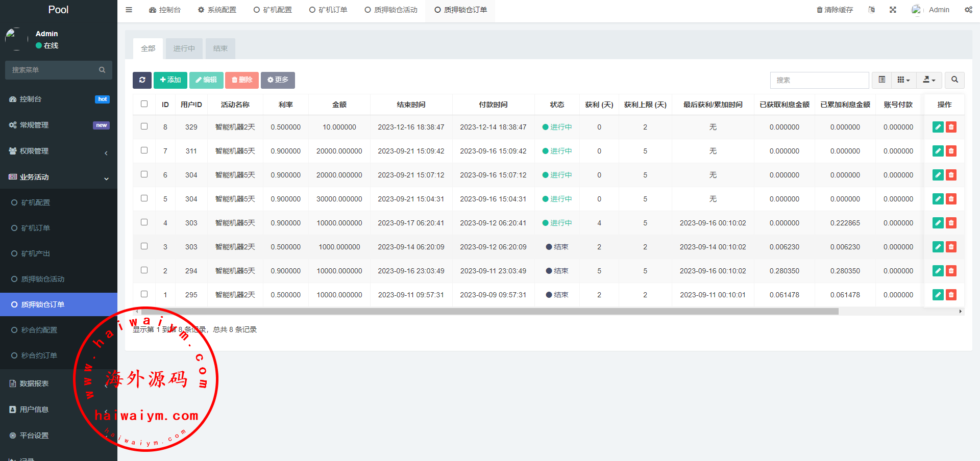Switch to the 进行中 tab
The height and width of the screenshot is (461, 980).
184,48
